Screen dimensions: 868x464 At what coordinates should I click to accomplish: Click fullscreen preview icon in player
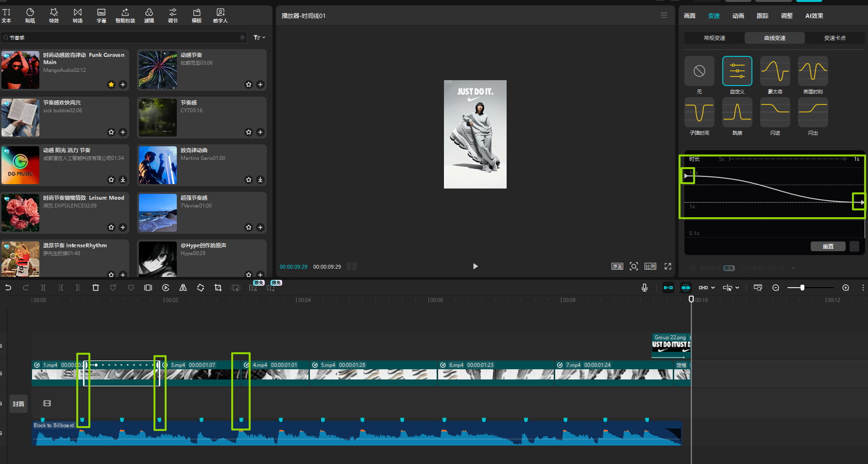(x=668, y=266)
